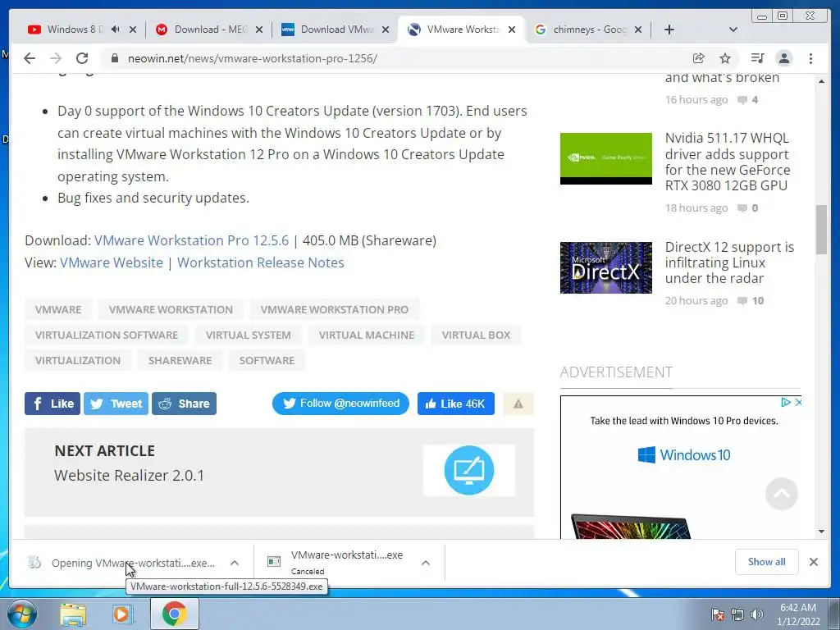This screenshot has width=840, height=630.
Task: Open the media control playlist icon
Action: coord(757,58)
